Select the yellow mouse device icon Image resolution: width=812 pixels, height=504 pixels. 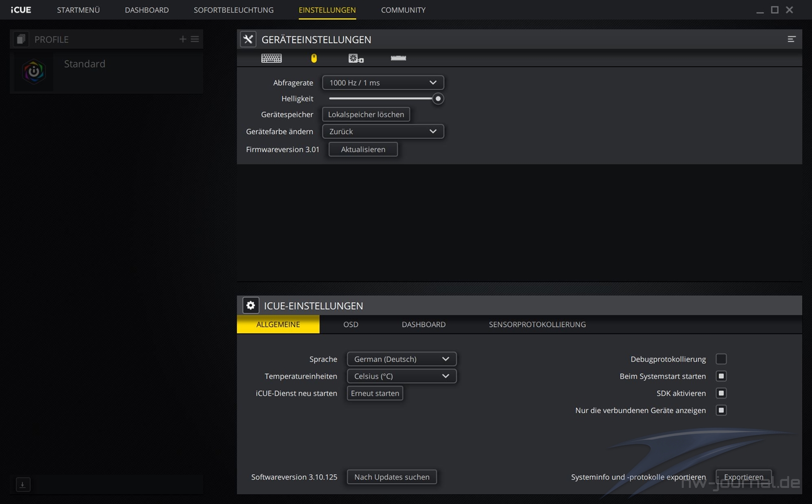click(x=314, y=58)
